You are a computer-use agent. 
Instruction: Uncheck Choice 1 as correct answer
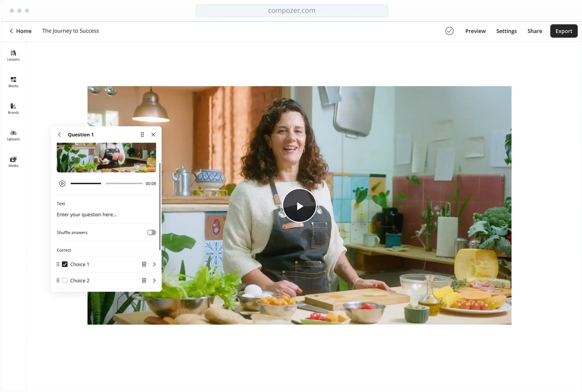click(65, 264)
